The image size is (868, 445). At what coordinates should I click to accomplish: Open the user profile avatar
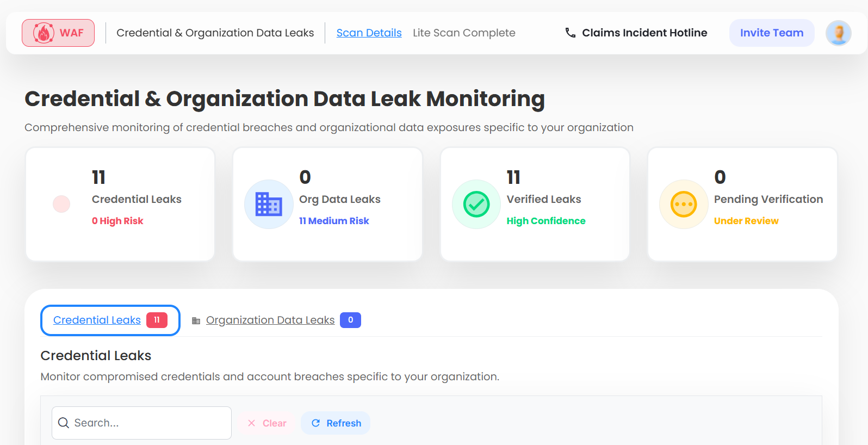pos(838,33)
